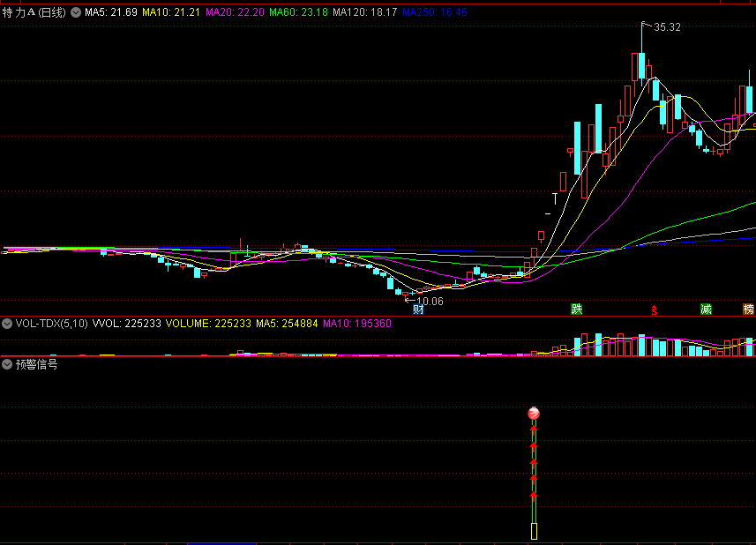This screenshot has width=756, height=545.
Task: Click the MA60: 23.18 label
Action: (298, 12)
